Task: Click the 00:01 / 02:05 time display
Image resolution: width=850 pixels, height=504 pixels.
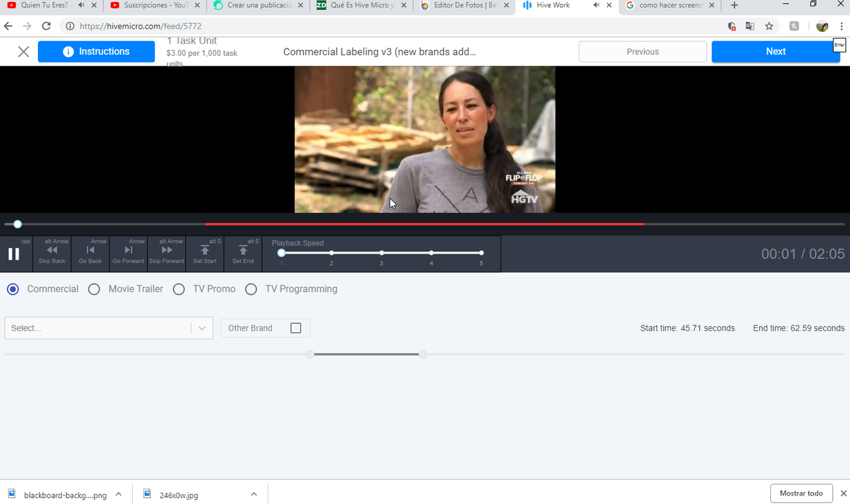Action: pos(803,254)
